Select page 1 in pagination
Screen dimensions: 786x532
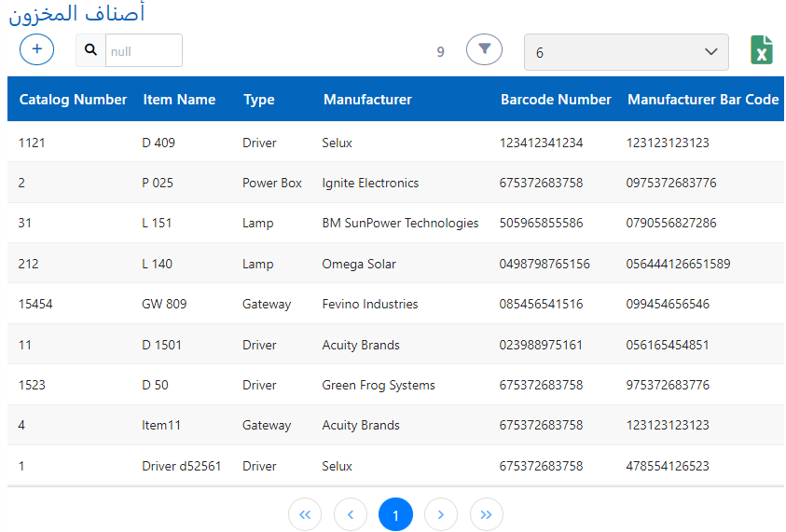pos(395,514)
